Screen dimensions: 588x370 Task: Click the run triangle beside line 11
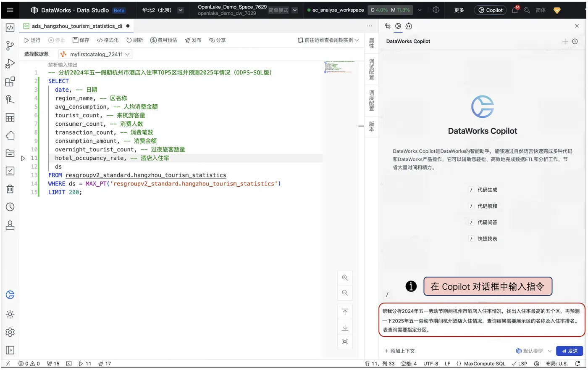point(23,158)
